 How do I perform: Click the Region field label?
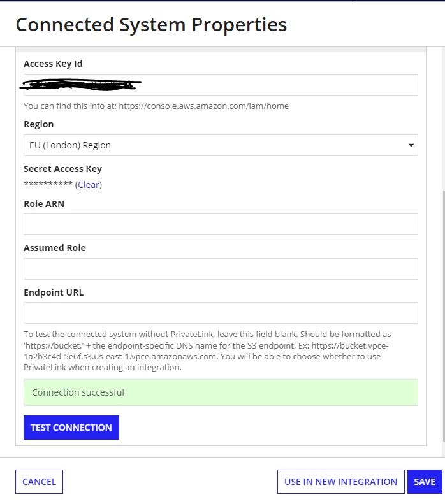coord(39,124)
